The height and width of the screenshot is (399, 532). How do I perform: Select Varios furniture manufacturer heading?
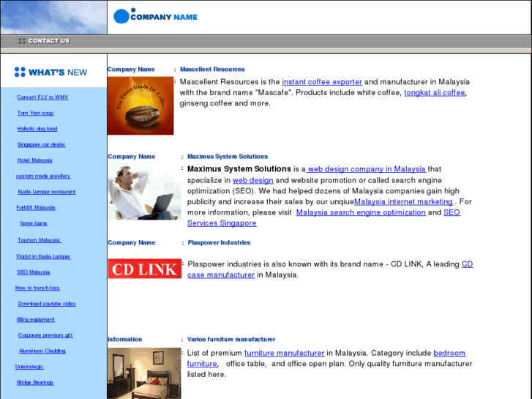click(x=231, y=339)
